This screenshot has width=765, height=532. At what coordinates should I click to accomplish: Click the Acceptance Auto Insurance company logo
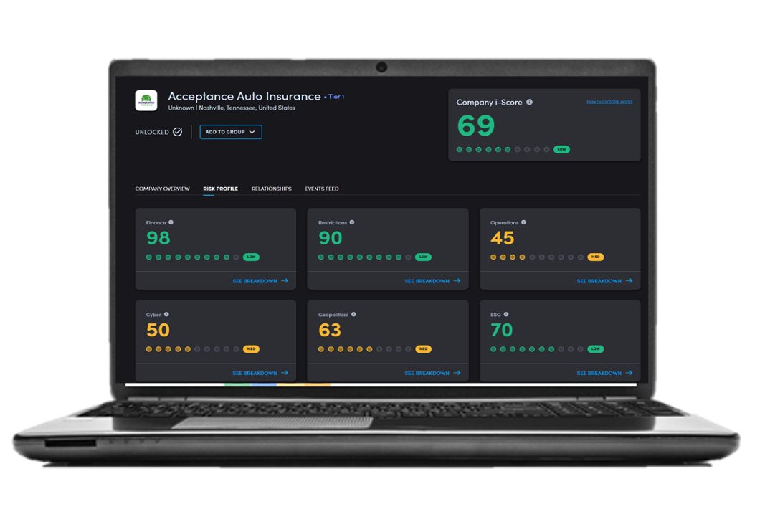coord(146,100)
